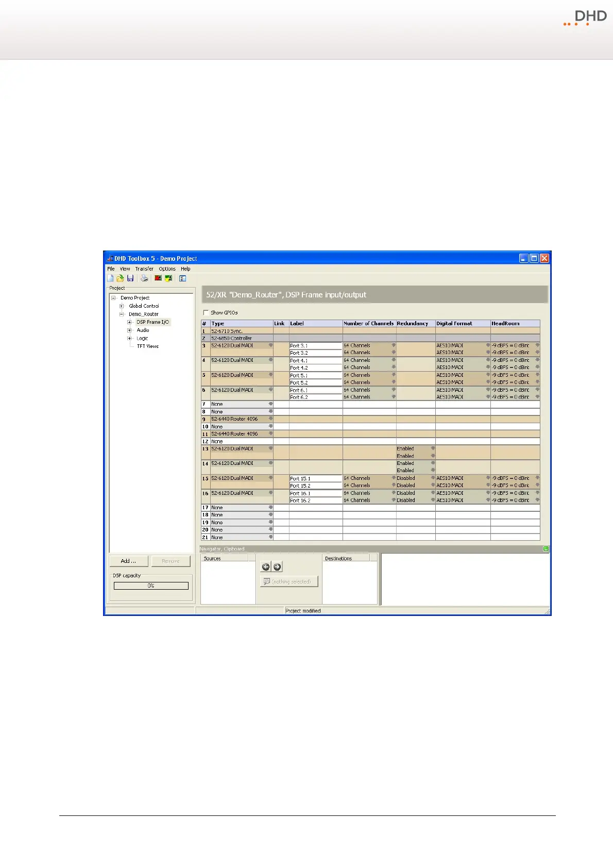
Task: Edit the Port 16.1 label field
Action: [316, 493]
